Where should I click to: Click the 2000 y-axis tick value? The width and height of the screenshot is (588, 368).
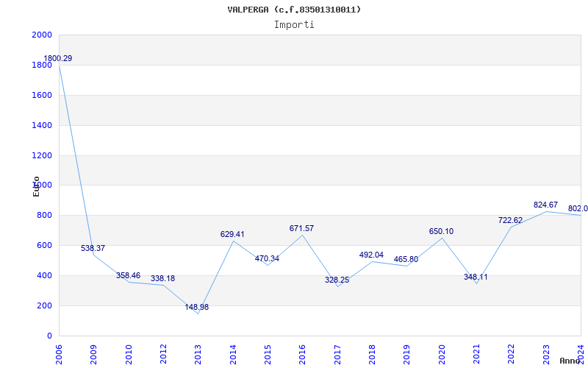pos(42,35)
